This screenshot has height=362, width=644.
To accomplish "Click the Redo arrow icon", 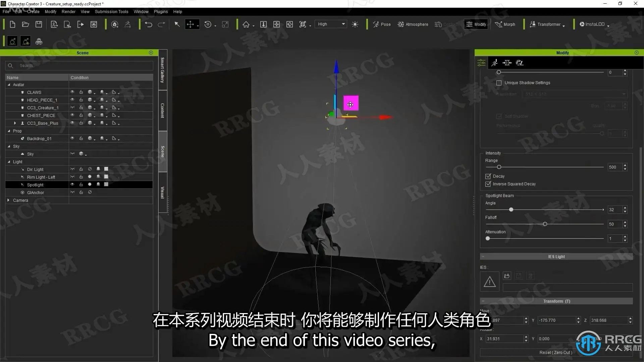I will 161,24.
